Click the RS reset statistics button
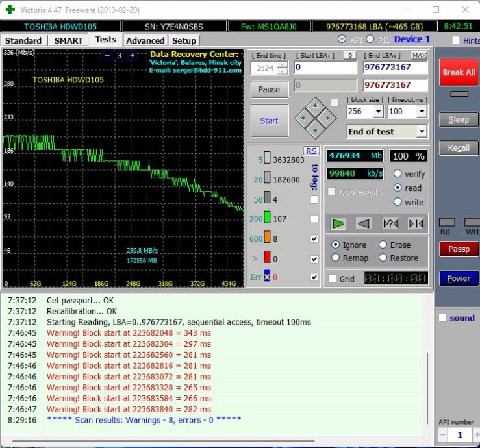The height and width of the screenshot is (448, 480). 311,151
